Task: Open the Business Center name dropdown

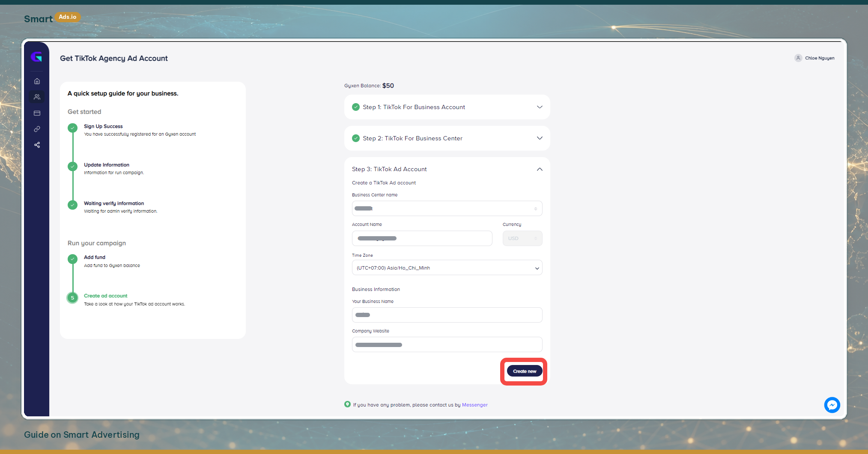Action: point(447,208)
